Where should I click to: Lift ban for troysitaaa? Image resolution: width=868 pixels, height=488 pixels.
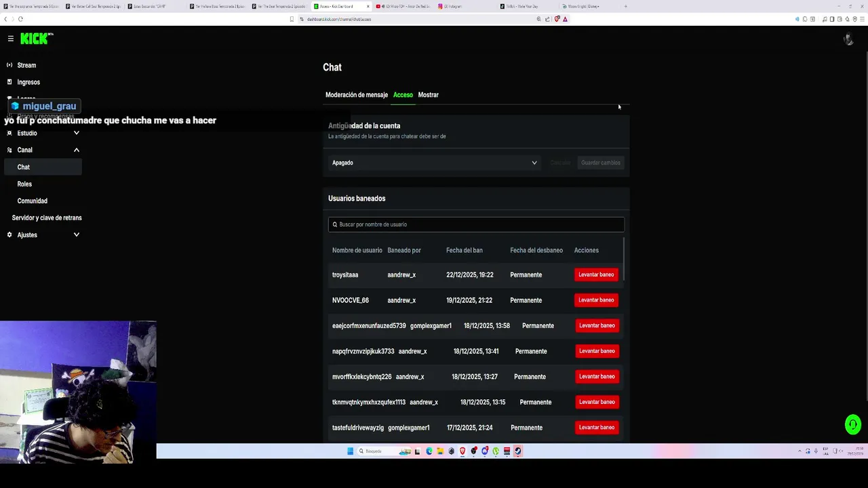click(x=596, y=274)
